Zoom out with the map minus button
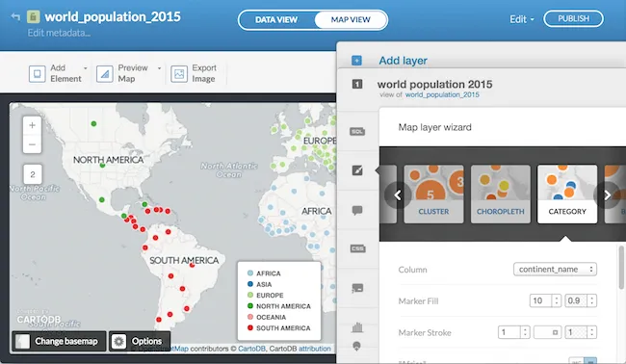The height and width of the screenshot is (364, 626). click(33, 144)
